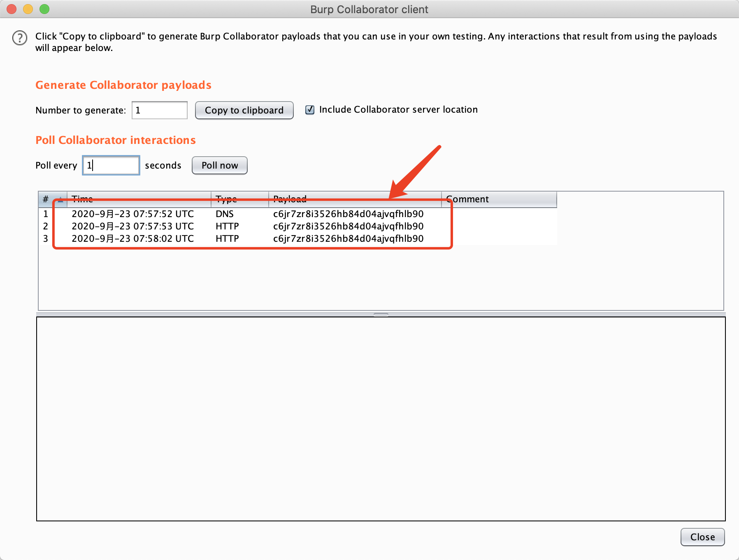Click the Comment column header

(499, 199)
